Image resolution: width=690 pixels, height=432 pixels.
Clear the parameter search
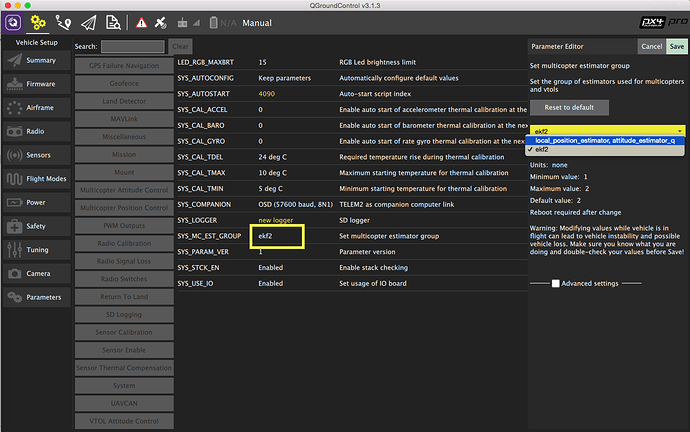pos(180,47)
